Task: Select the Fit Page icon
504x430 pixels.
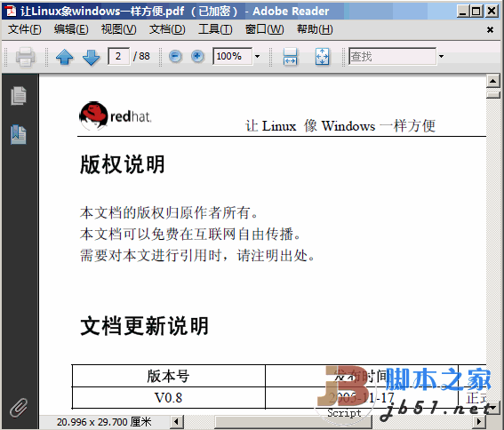Action: pos(322,57)
